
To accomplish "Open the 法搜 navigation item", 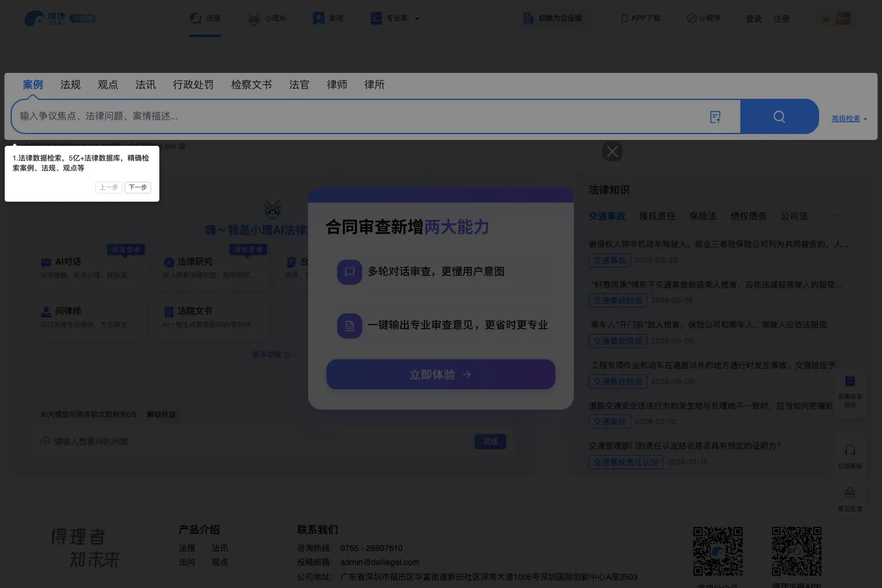I will (x=205, y=18).
